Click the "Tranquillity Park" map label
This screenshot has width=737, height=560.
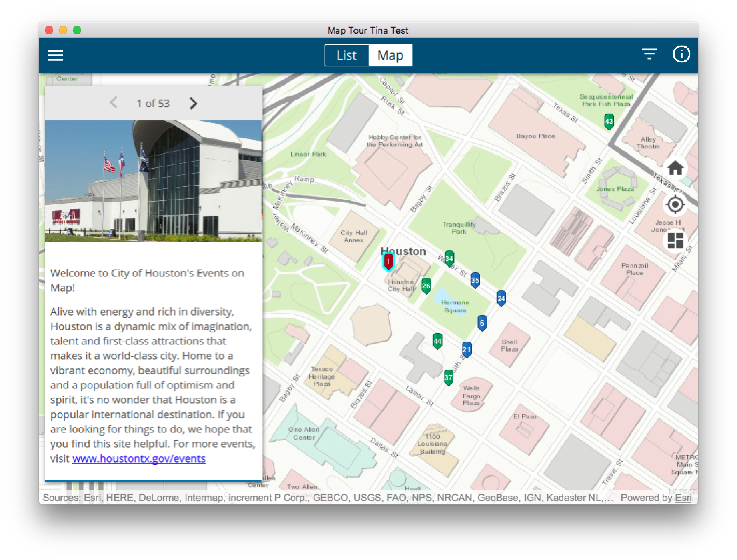[459, 228]
